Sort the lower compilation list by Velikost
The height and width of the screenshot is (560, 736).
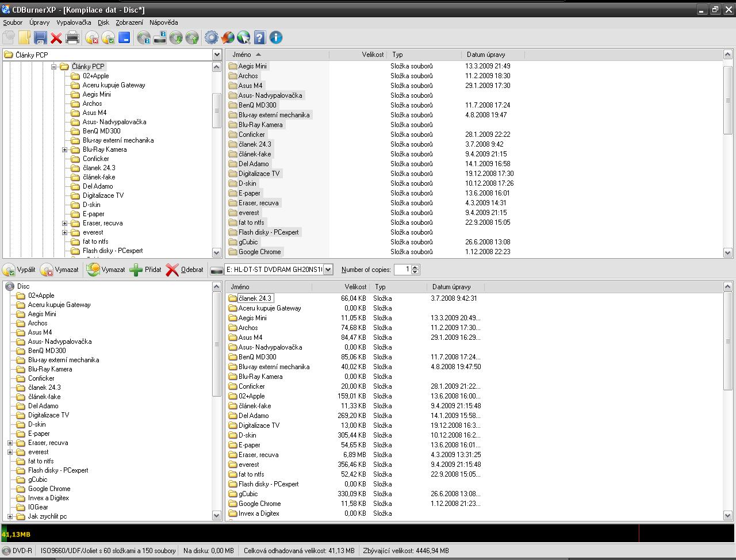click(342, 287)
